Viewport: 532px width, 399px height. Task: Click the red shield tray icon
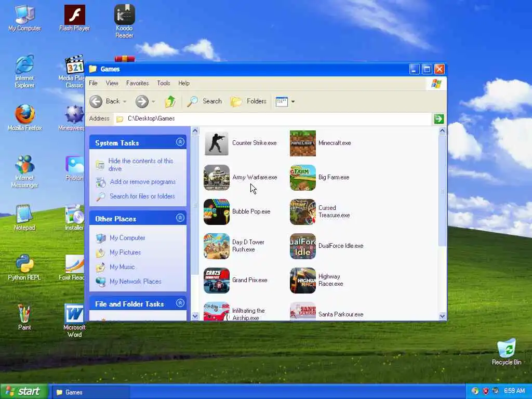(x=486, y=391)
